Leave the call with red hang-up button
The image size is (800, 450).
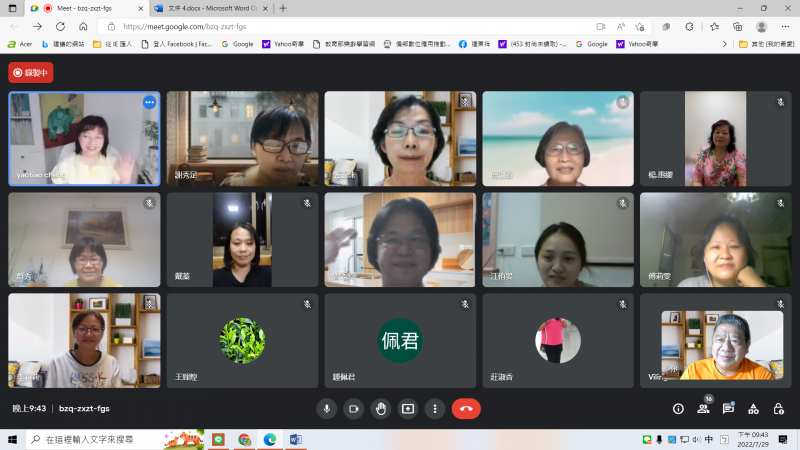point(466,409)
